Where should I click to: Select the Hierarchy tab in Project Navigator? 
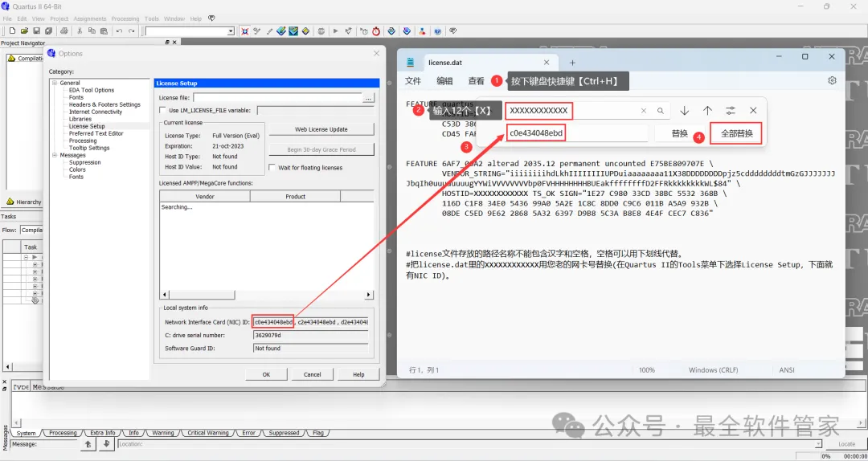23,202
